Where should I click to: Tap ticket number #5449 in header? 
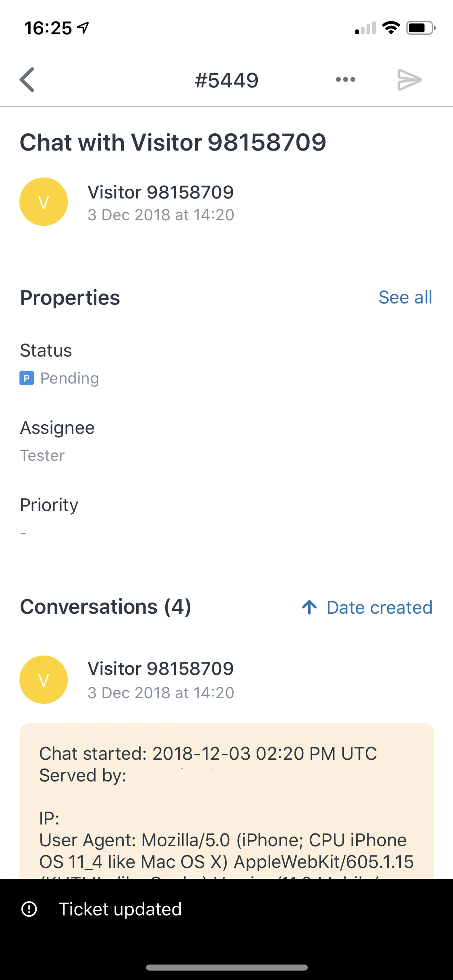point(226,80)
